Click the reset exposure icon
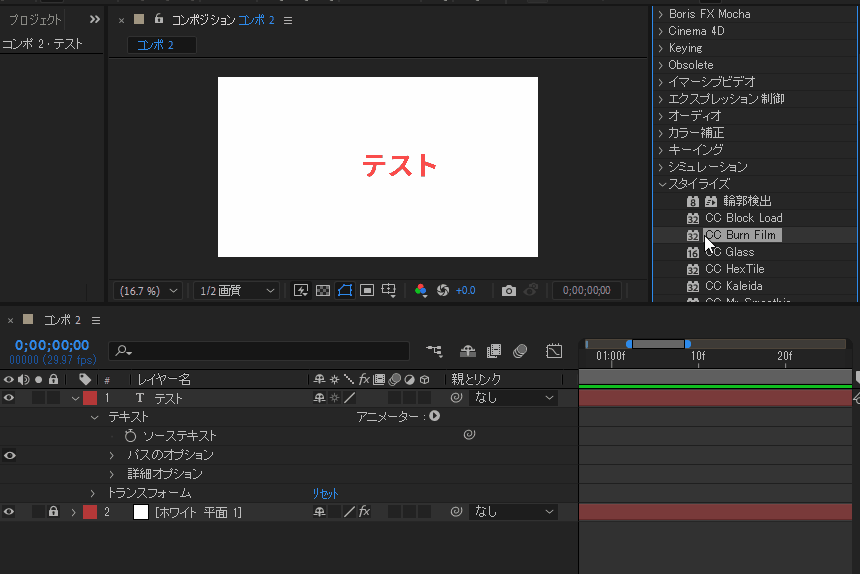This screenshot has height=574, width=860. 443,291
